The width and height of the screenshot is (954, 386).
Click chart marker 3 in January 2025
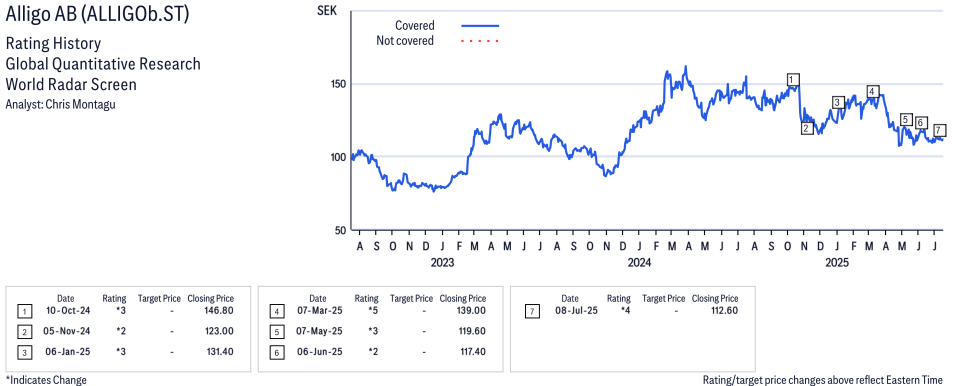pos(838,102)
